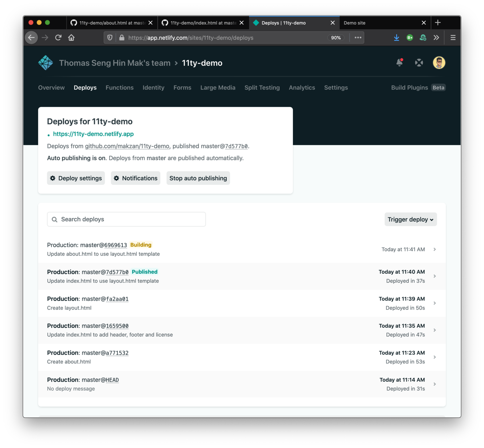The image size is (484, 448).
Task: Show more toolbar items with double chevron
Action: pyautogui.click(x=436, y=37)
